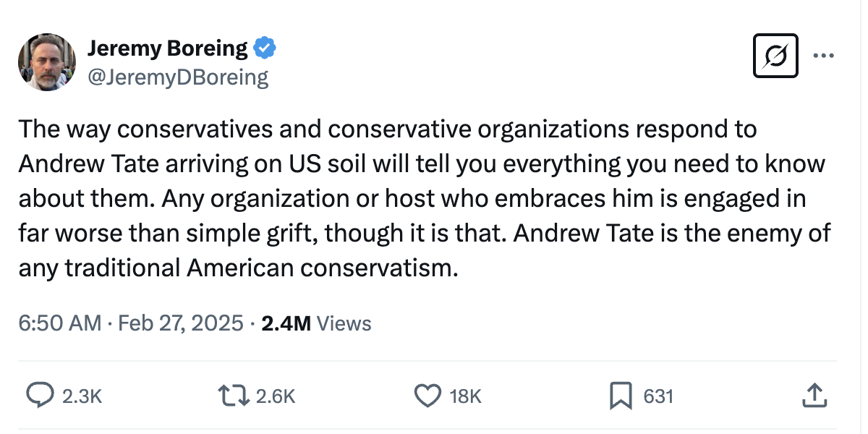Open the share post upload icon
This screenshot has width=868, height=434.
pos(813,396)
